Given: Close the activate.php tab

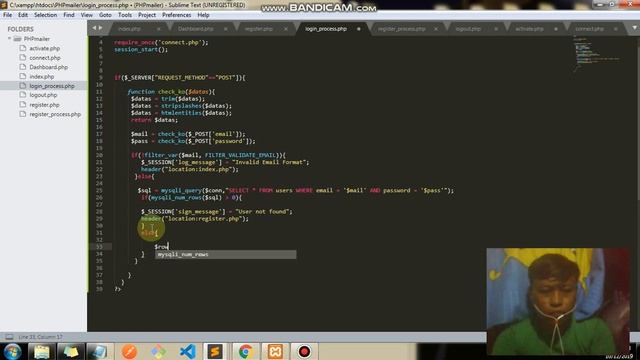Looking at the screenshot, I should click(x=556, y=29).
